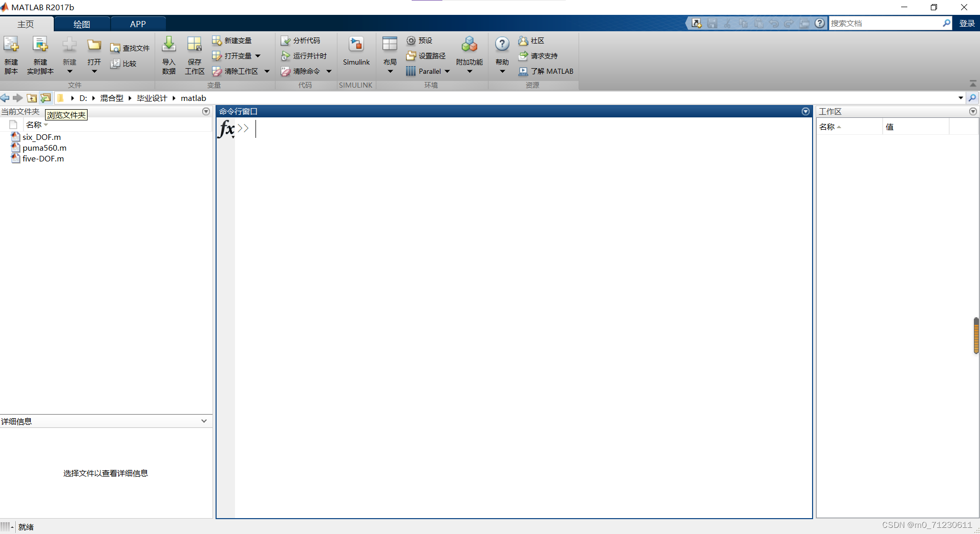
Task: Expand the Parallel dropdown arrow
Action: click(x=447, y=71)
